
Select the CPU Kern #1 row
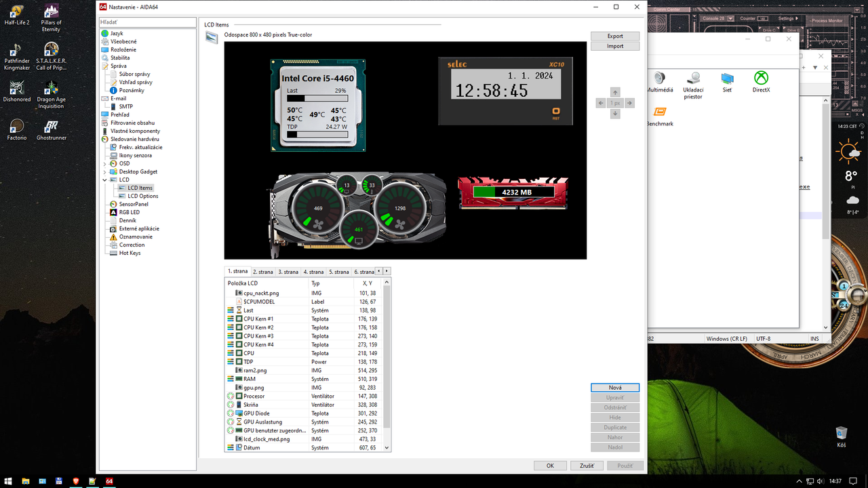(x=304, y=319)
